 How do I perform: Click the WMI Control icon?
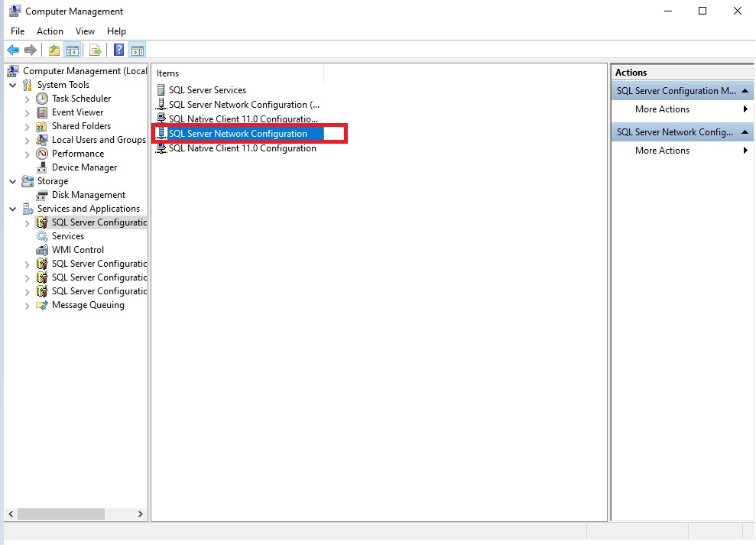[x=43, y=250]
